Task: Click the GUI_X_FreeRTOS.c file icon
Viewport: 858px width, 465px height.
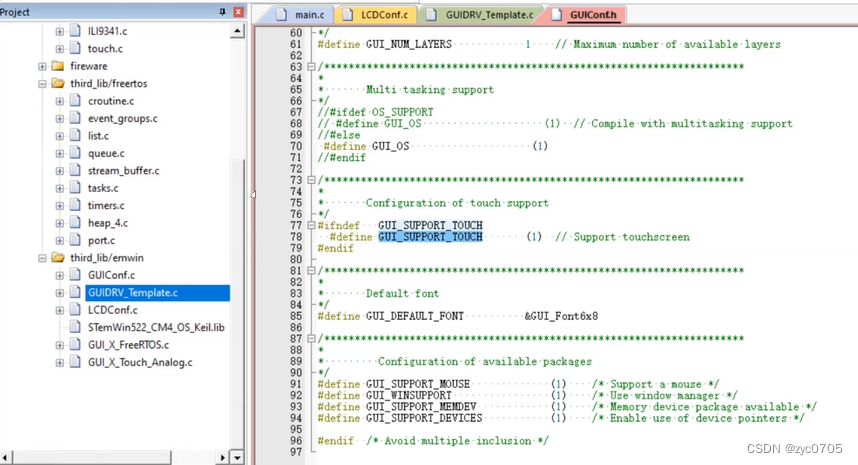Action: coord(75,345)
